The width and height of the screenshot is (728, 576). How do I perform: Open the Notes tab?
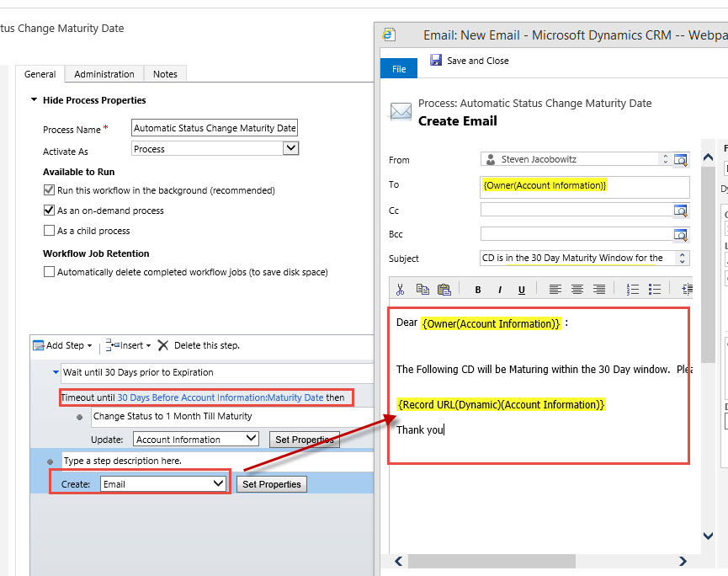pos(165,74)
